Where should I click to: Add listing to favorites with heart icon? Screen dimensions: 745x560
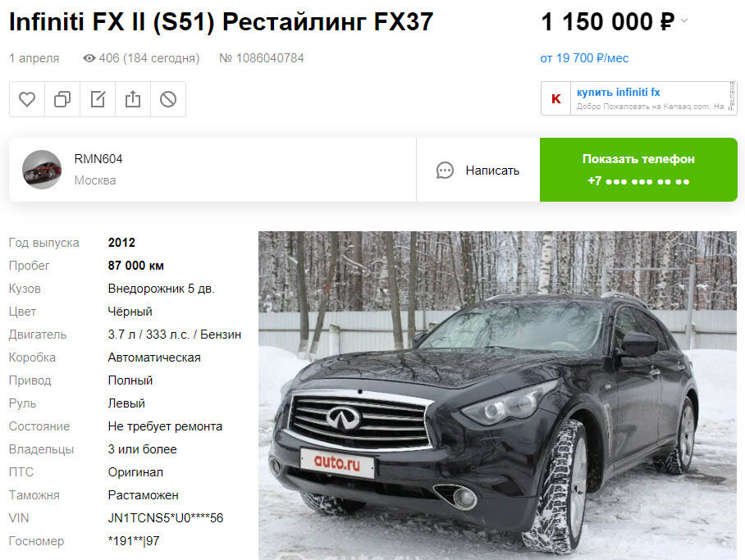[x=27, y=99]
